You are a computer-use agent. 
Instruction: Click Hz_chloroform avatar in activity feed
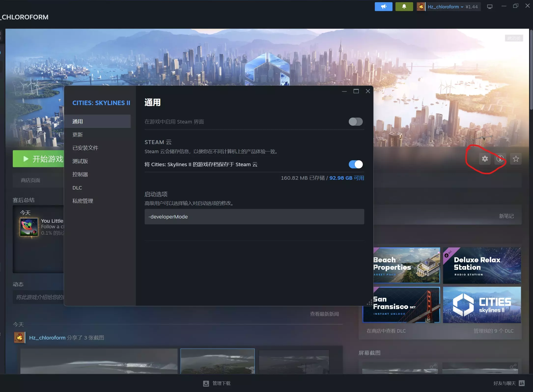coord(20,338)
